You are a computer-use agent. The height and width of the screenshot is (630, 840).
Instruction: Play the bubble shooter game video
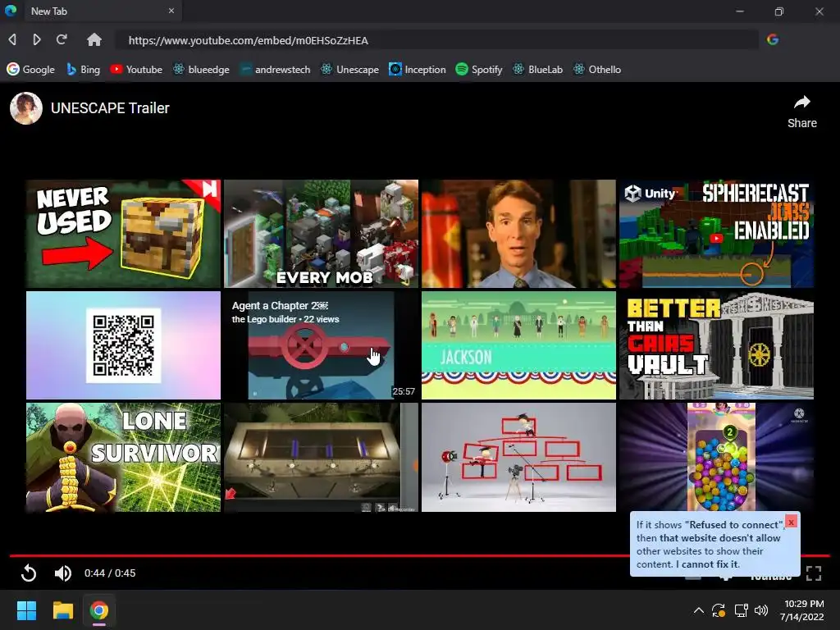point(716,457)
